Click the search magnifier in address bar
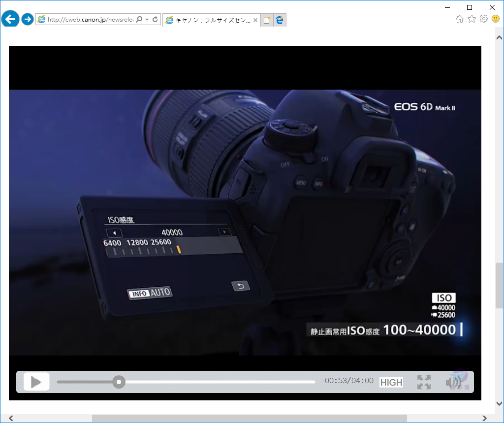Viewport: 504px width, 423px height. [139, 20]
